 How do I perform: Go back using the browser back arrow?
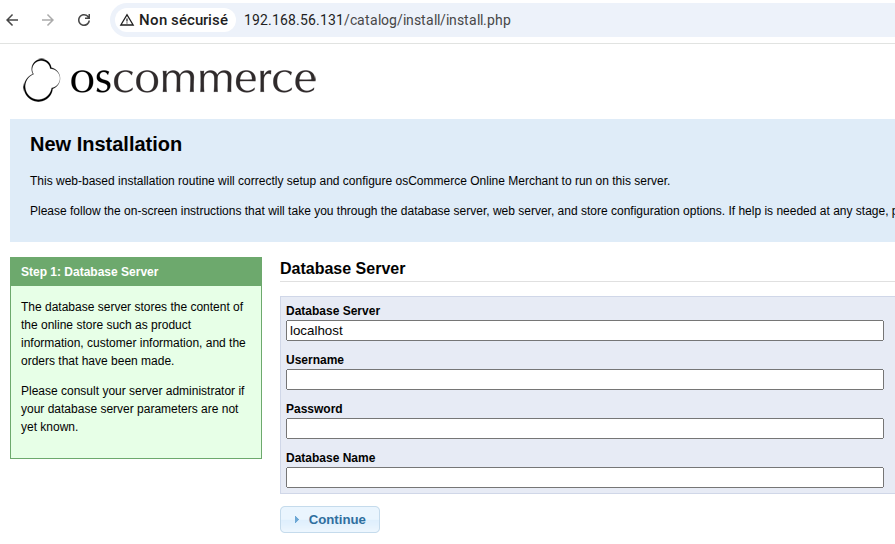(x=13, y=20)
